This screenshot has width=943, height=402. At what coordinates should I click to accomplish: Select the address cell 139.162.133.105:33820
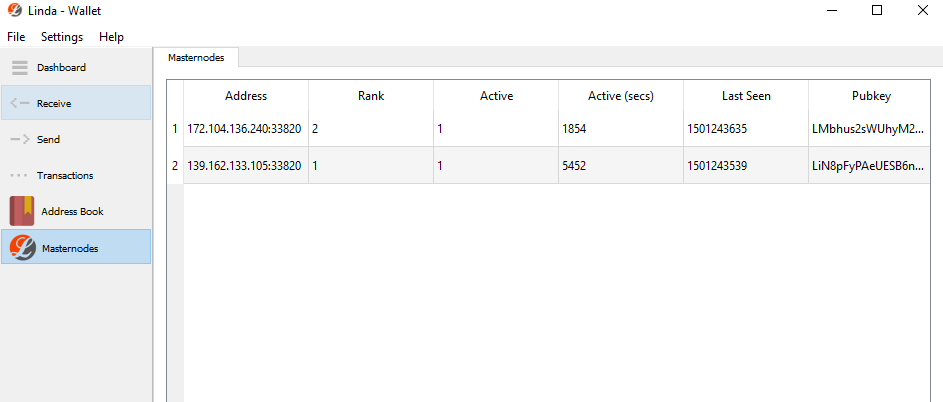(246, 165)
